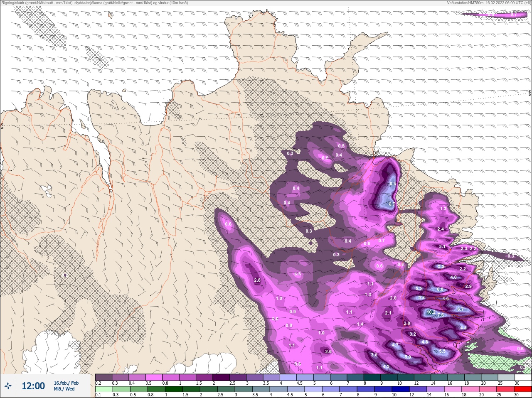Select the pale green first swatch of lower legend
Viewport: 532px width, 398px height.
point(103,389)
